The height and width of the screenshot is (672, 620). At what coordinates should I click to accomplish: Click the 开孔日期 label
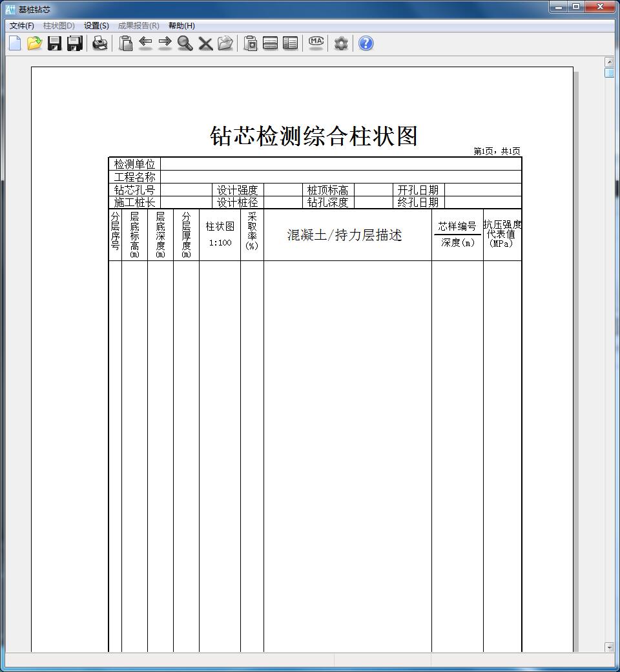(x=418, y=190)
